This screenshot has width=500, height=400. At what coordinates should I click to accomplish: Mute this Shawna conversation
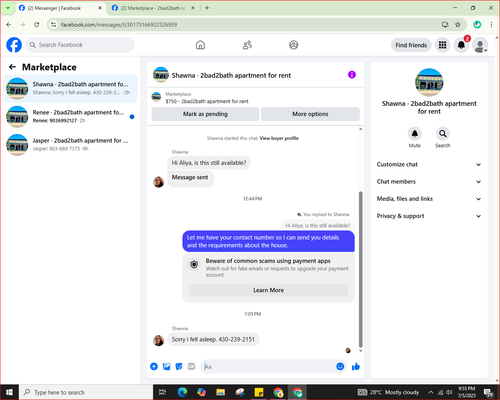(x=415, y=134)
